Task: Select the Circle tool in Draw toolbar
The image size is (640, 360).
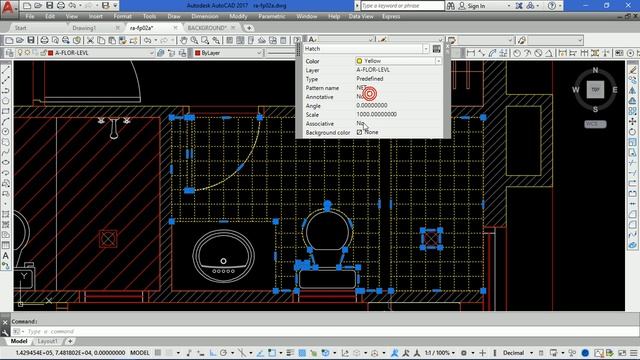Action: click(6, 131)
